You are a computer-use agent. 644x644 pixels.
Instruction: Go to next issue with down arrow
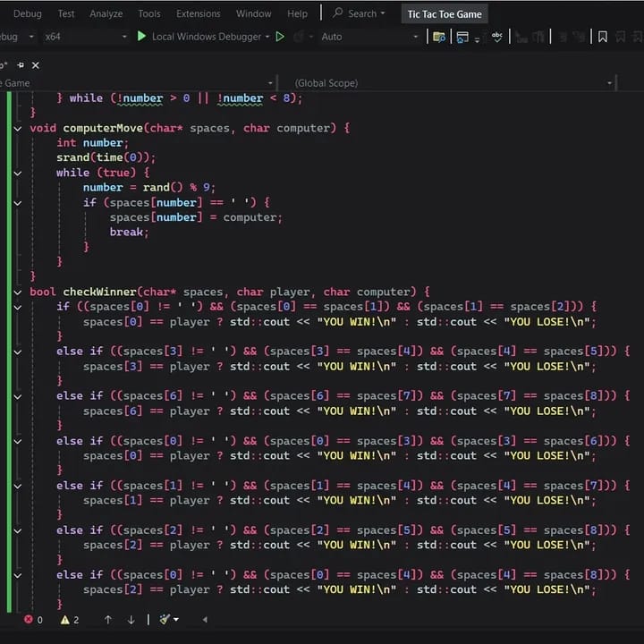[131, 619]
